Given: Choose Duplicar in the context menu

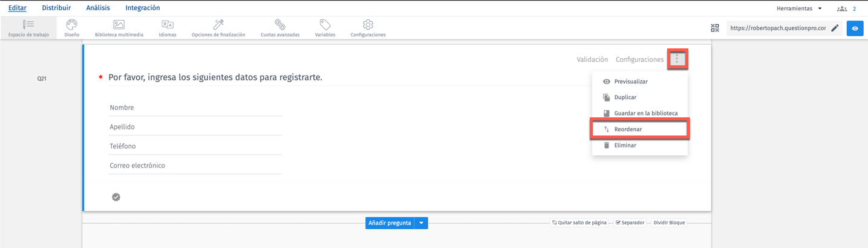Looking at the screenshot, I should 639,97.
